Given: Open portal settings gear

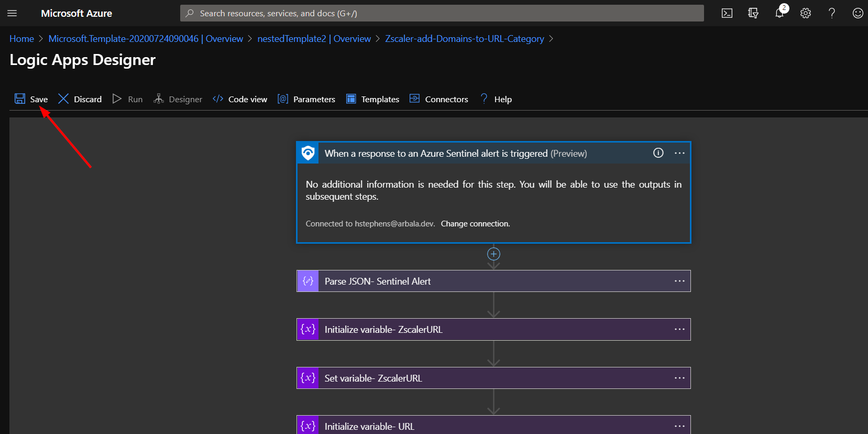Looking at the screenshot, I should 806,13.
